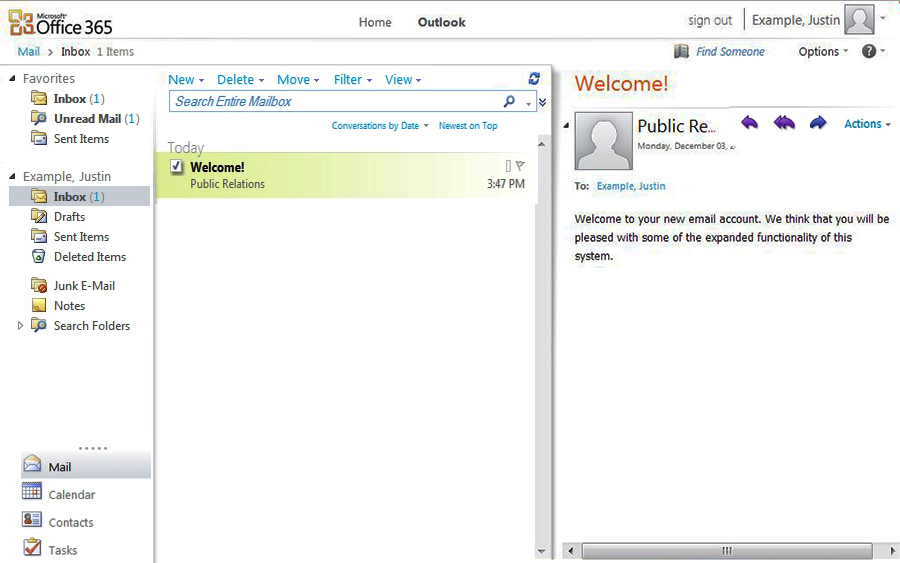Go to the Outlook tab
The image size is (900, 563).
tap(441, 22)
